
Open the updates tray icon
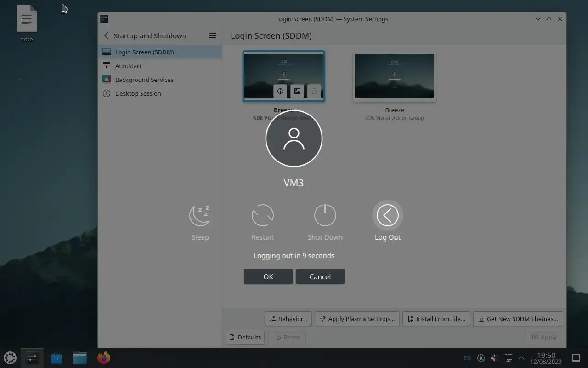(x=481, y=358)
